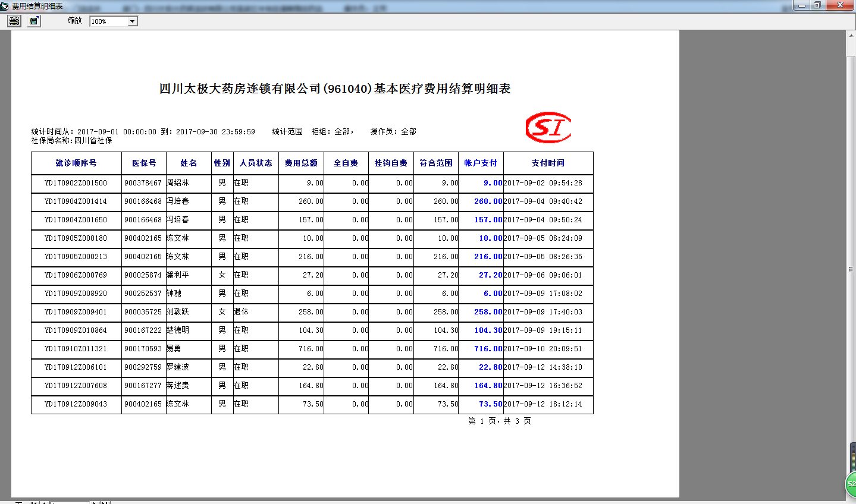Close the 费用结算明细表 window
Viewport: 856px width, 504px height.
click(841, 5)
